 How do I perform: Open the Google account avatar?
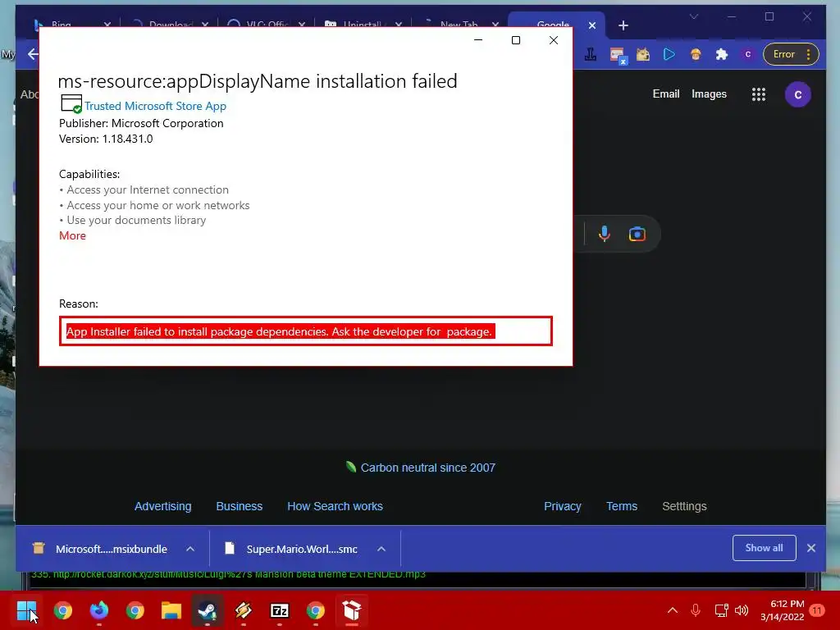click(x=797, y=95)
